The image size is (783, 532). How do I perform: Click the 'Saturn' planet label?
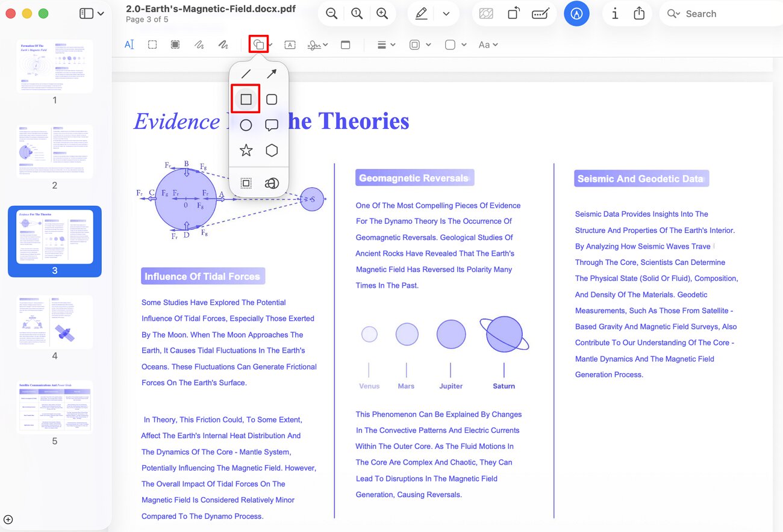click(x=504, y=386)
